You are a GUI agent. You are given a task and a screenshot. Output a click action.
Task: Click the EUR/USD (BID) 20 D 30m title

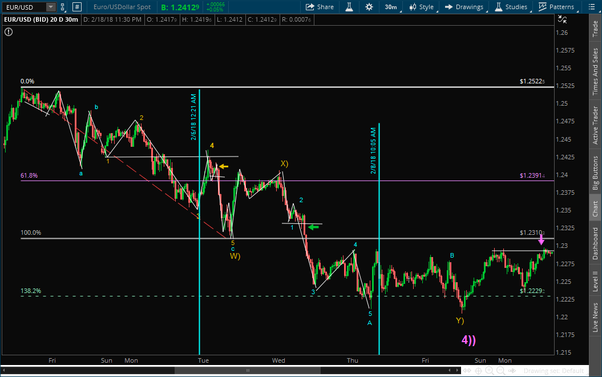(x=41, y=20)
